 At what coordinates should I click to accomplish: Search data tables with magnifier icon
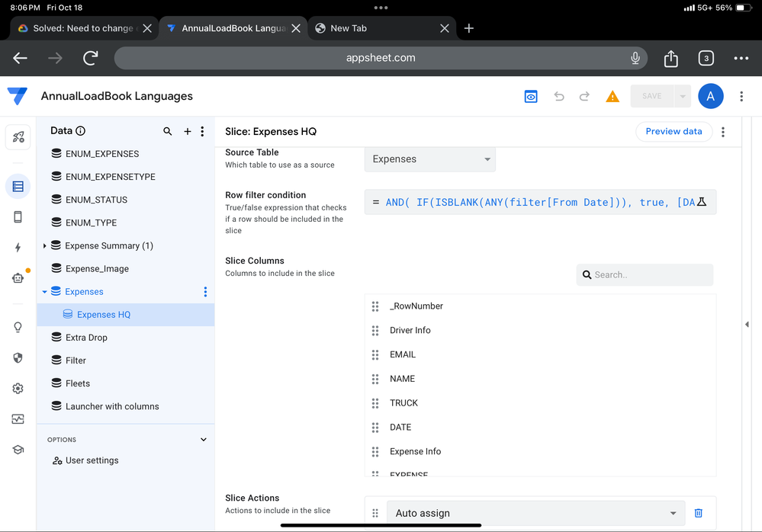pyautogui.click(x=168, y=131)
